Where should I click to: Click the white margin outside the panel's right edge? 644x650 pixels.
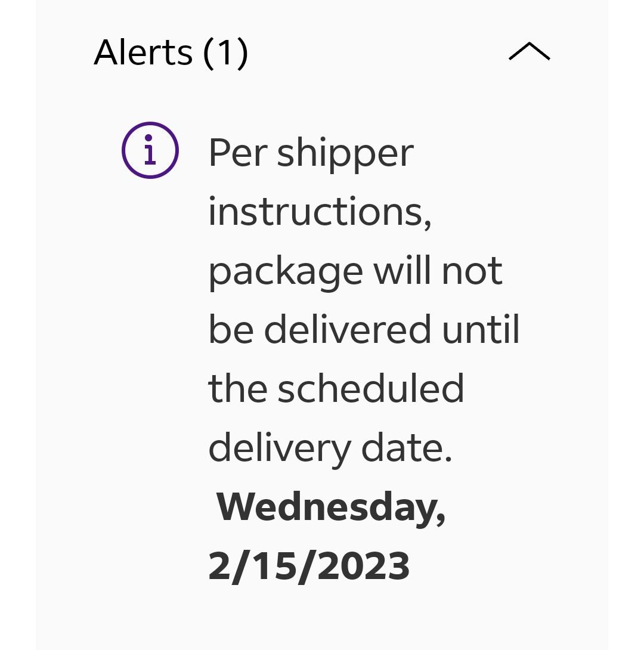[626, 325]
